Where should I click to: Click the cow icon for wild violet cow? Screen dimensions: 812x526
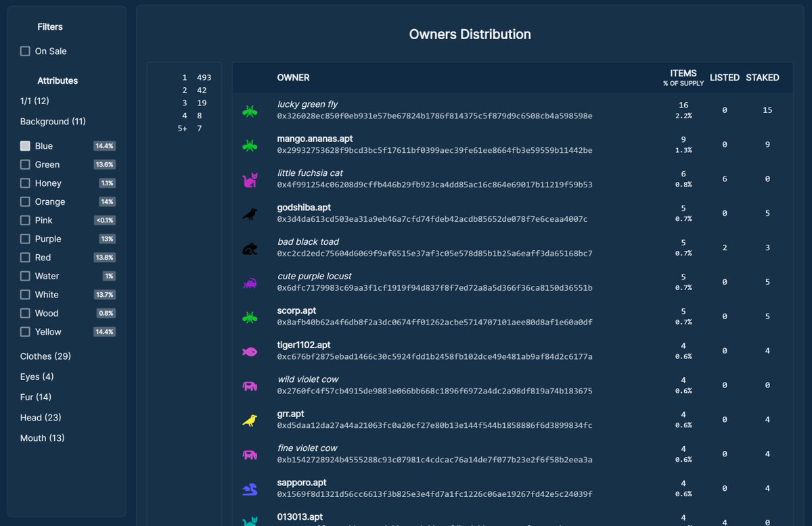250,386
